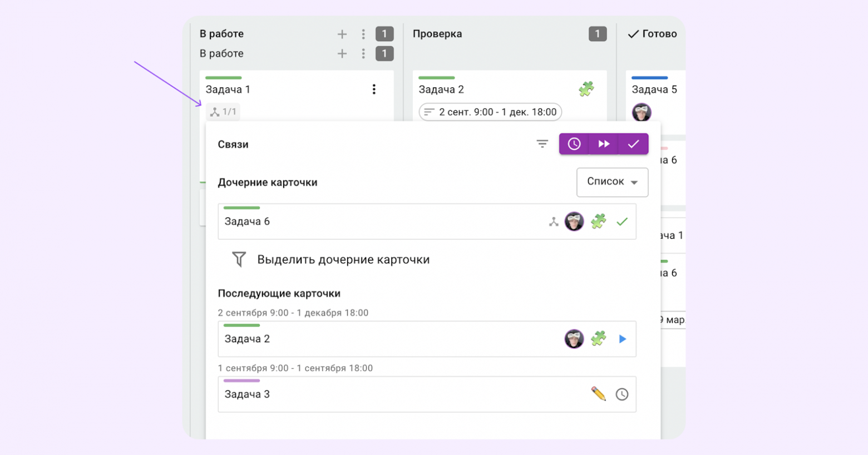
Task: Open the date range 2 сент. 9:00 on Задача 2
Action: pyautogui.click(x=490, y=112)
